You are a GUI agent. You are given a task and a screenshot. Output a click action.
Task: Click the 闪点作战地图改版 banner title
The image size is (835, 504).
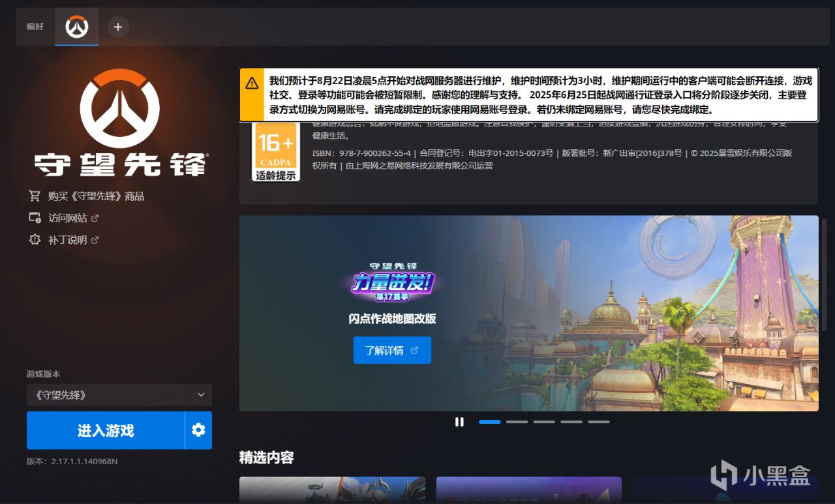392,319
